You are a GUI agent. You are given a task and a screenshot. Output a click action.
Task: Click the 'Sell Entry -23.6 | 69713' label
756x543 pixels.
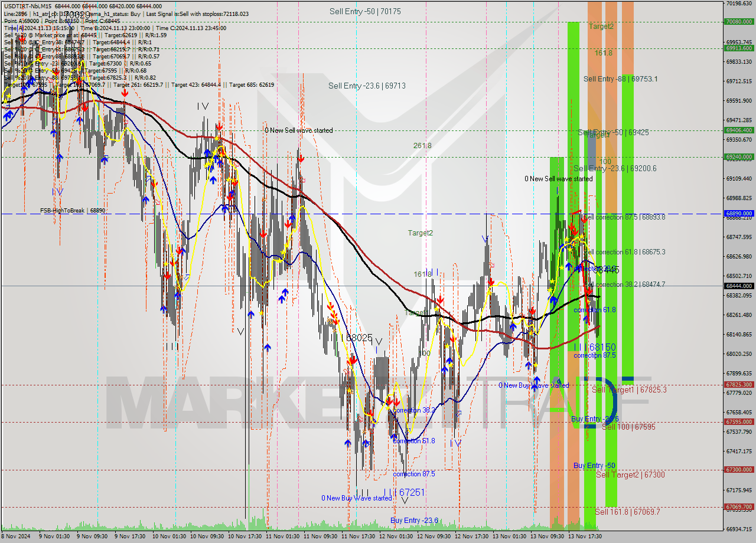(x=367, y=86)
